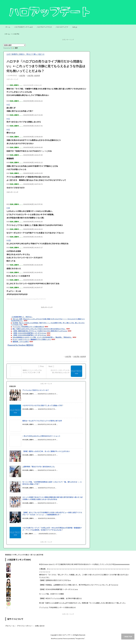Open the アンジュルムで抱きたいメンバーは？ article
This screenshot has height=644, width=136.
[x=35, y=390]
